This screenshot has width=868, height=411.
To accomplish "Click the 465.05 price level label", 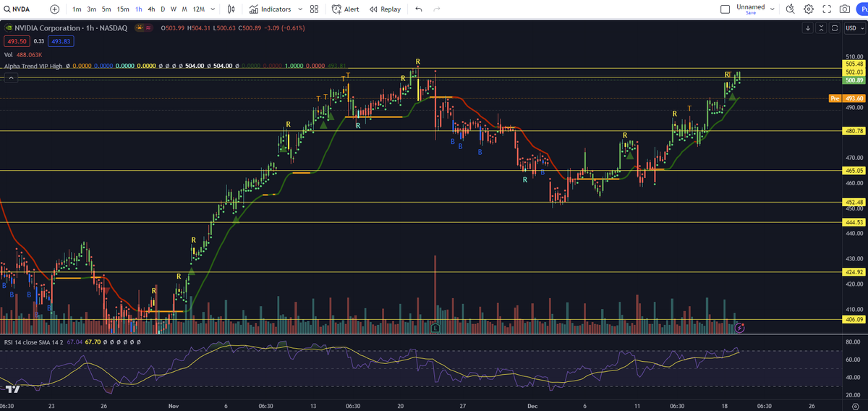I will coord(854,171).
